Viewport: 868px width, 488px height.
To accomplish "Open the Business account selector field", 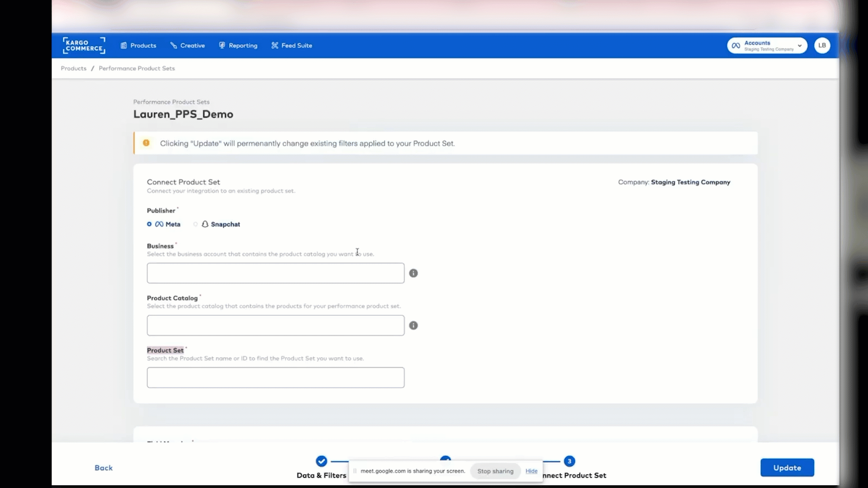I will (x=275, y=273).
